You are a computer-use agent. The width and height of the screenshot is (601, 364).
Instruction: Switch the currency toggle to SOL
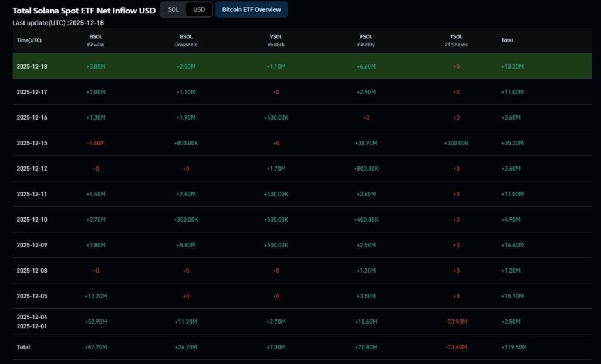coord(173,9)
